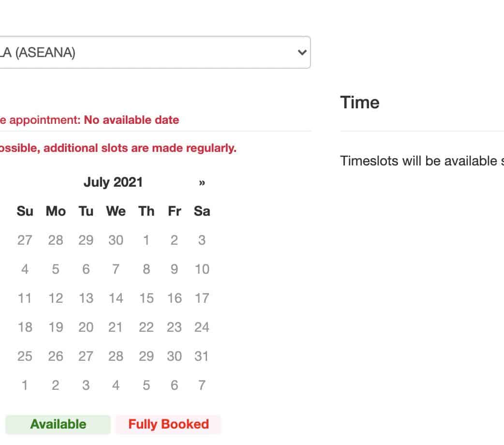Select date 13 on the calendar

(86, 298)
